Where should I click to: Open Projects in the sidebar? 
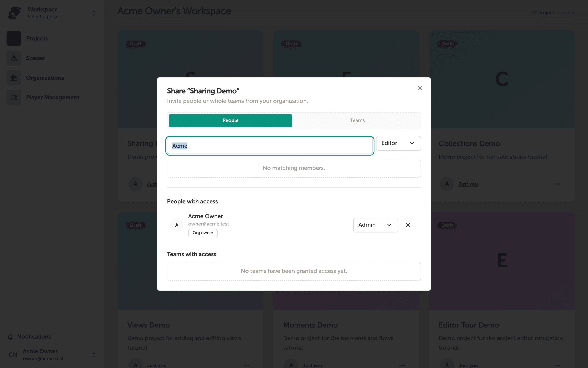37,38
